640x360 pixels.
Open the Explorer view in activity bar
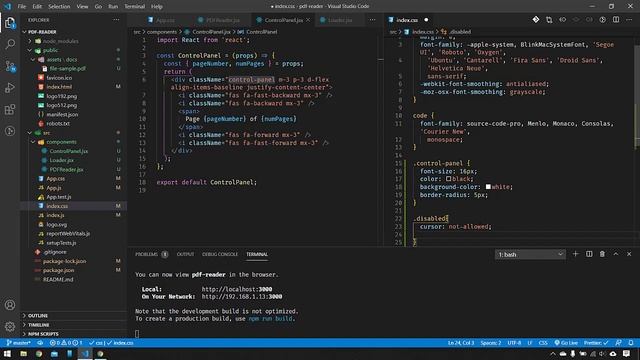point(10,22)
